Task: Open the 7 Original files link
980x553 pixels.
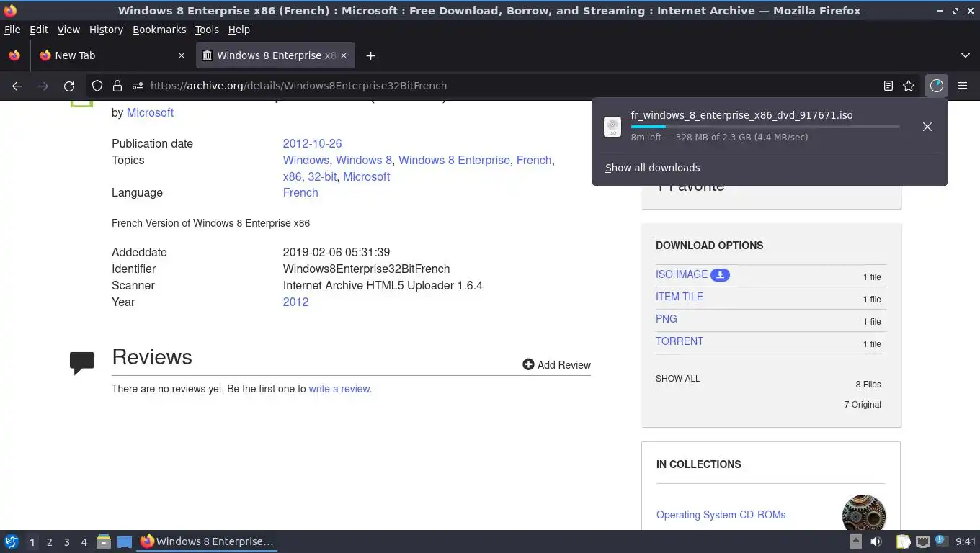Action: 863,405
